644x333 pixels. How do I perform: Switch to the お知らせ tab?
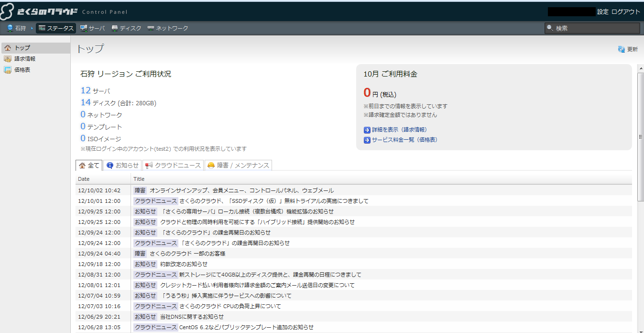coord(122,165)
